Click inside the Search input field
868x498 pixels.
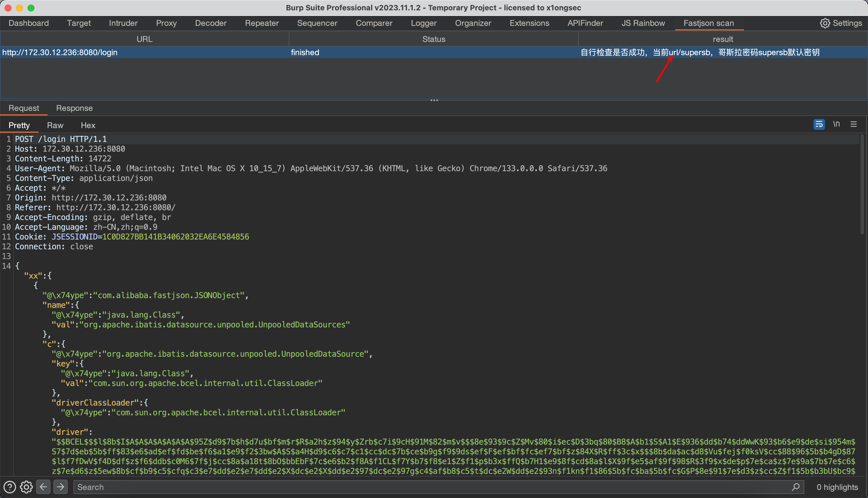pyautogui.click(x=410, y=487)
